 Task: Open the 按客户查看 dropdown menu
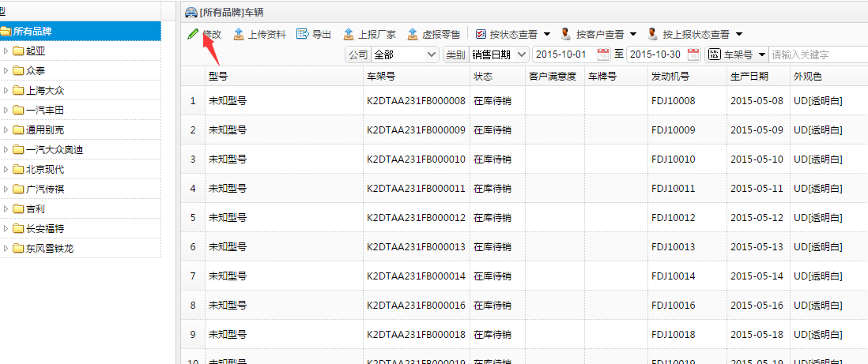click(x=632, y=34)
